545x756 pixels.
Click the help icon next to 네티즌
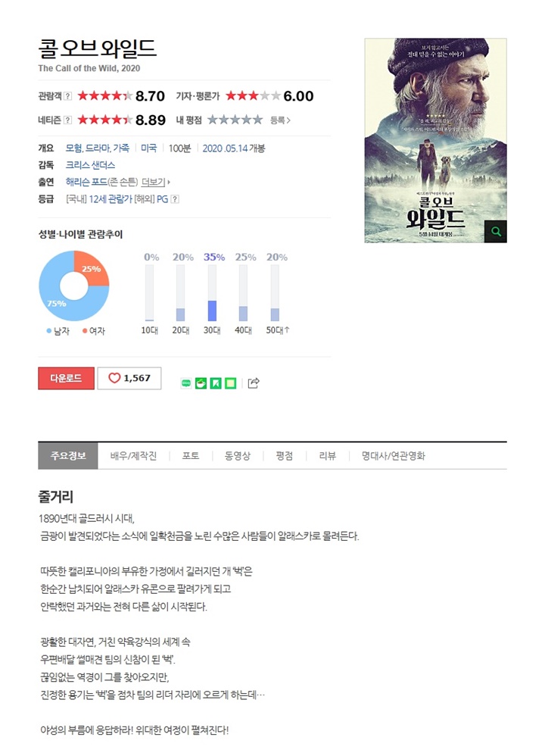coord(68,120)
